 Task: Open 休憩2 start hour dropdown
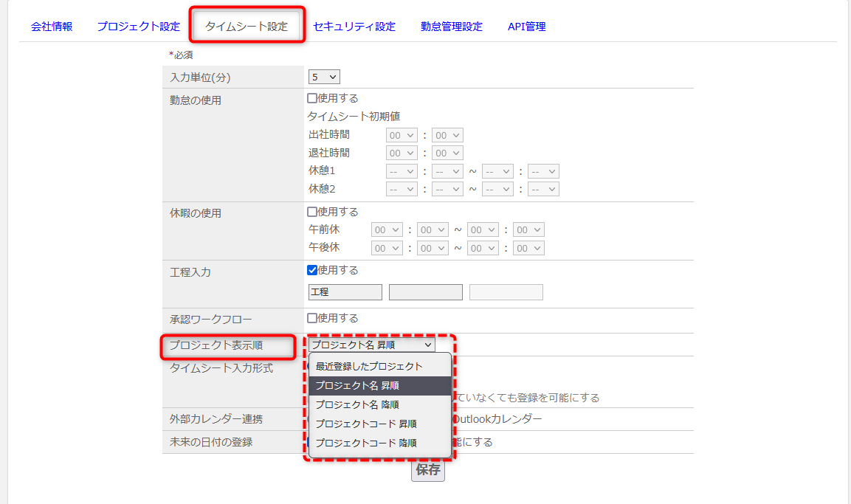402,190
